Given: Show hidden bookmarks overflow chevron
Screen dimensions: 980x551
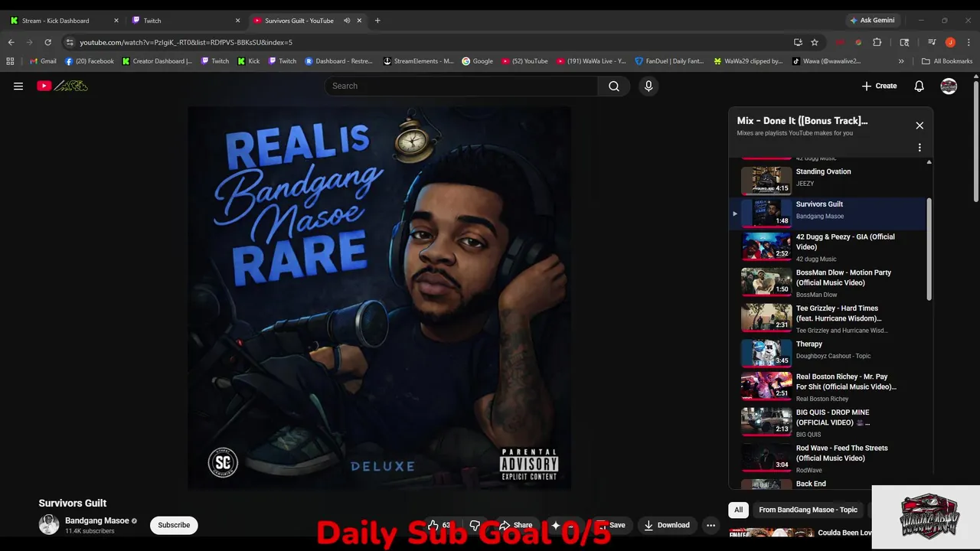Looking at the screenshot, I should (x=901, y=61).
